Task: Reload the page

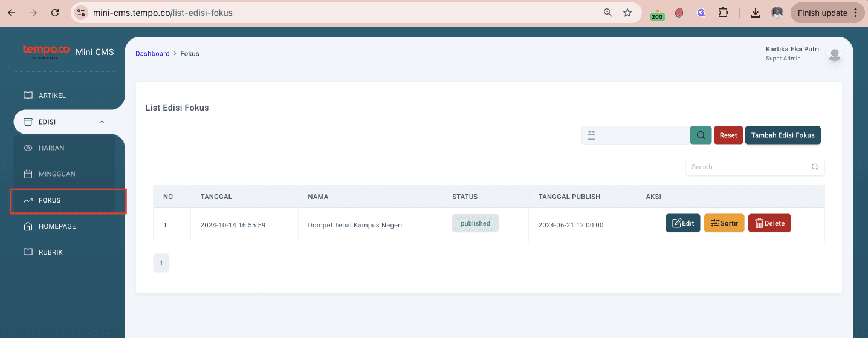Action: tap(55, 13)
